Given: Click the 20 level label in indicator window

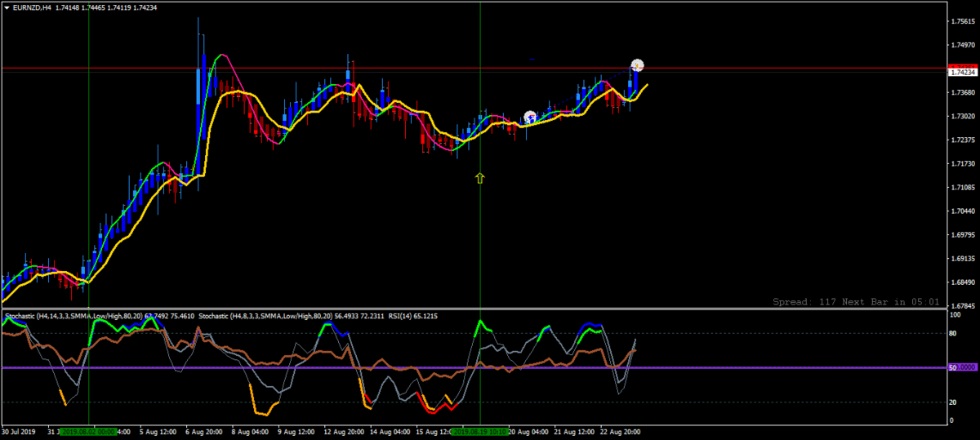Looking at the screenshot, I should 952,402.
